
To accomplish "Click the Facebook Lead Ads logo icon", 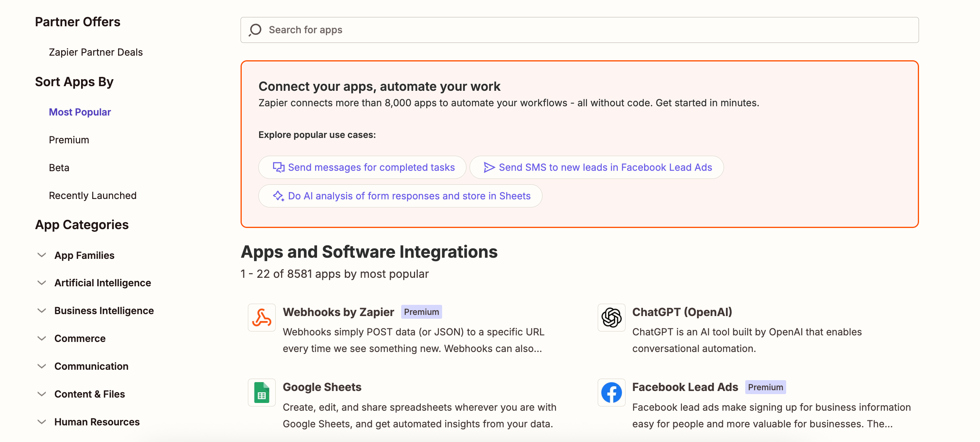I will click(x=612, y=393).
